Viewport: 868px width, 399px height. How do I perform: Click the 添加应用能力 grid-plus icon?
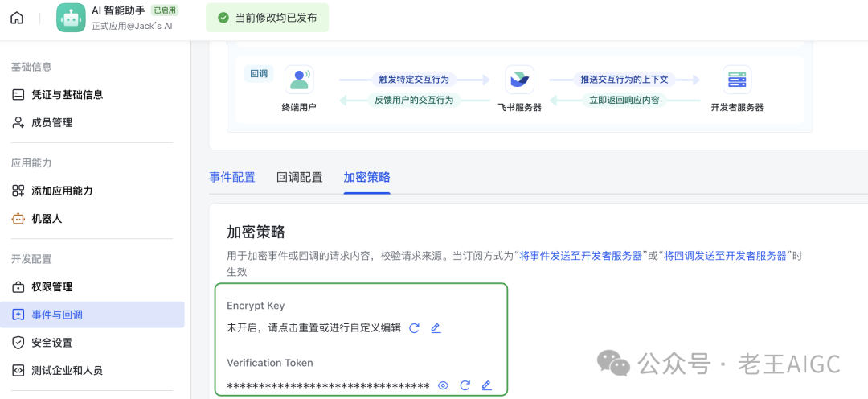point(18,191)
